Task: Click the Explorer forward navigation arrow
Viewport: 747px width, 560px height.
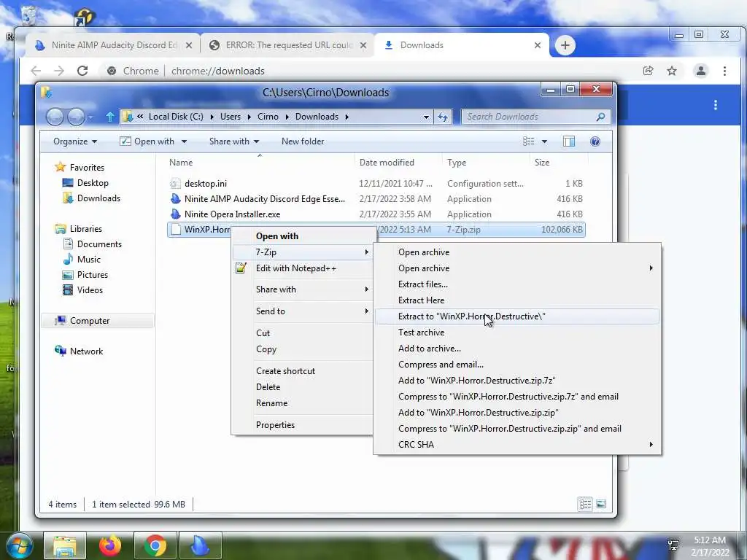Action: [x=76, y=117]
